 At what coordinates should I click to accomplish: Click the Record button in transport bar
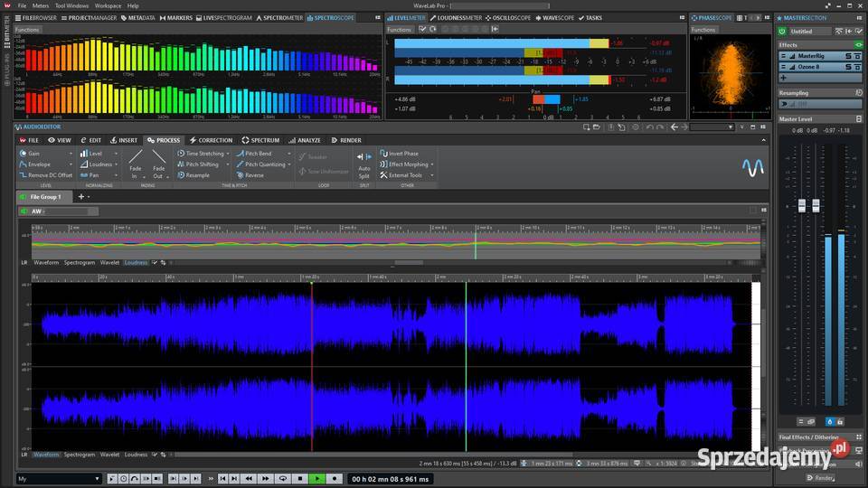click(335, 478)
